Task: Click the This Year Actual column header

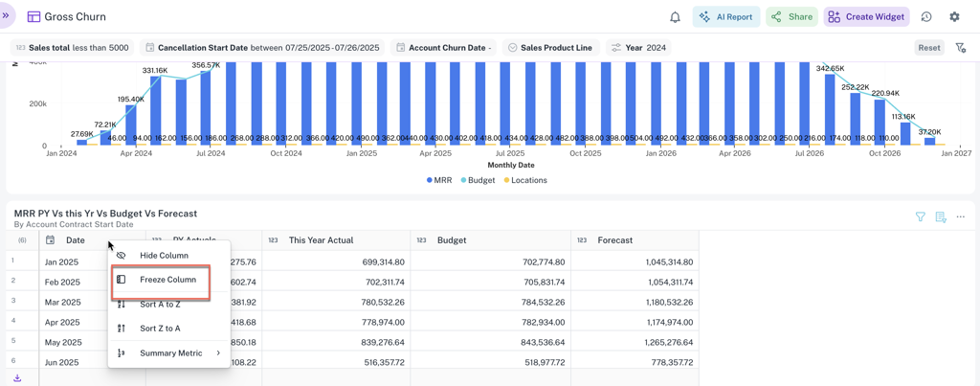Action: pyautogui.click(x=322, y=240)
